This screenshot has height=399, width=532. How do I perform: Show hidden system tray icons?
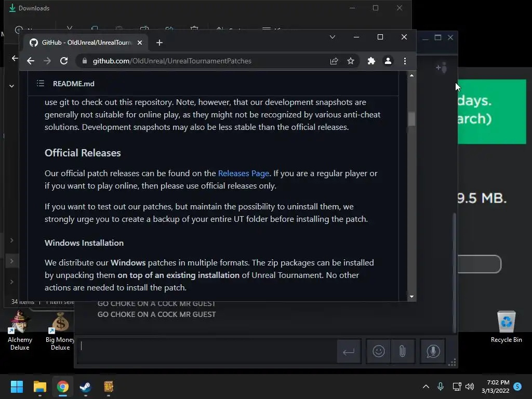pyautogui.click(x=426, y=387)
